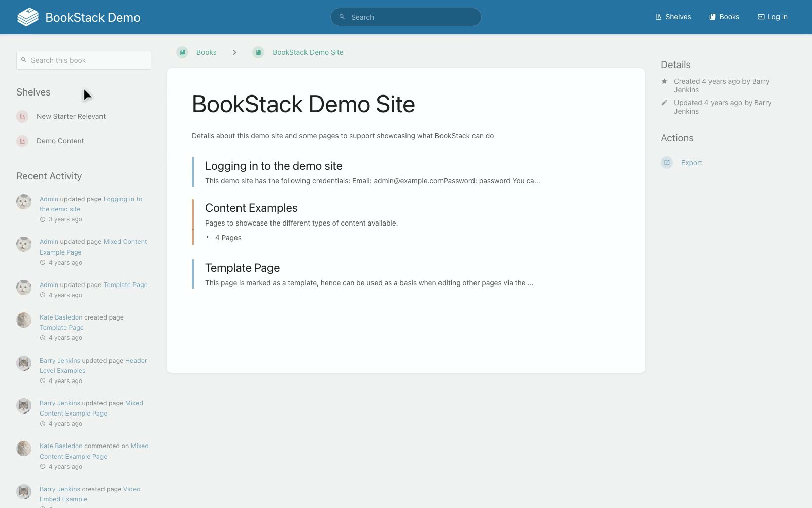812x508 pixels.
Task: Open Shelves in the top navigation
Action: click(x=673, y=17)
